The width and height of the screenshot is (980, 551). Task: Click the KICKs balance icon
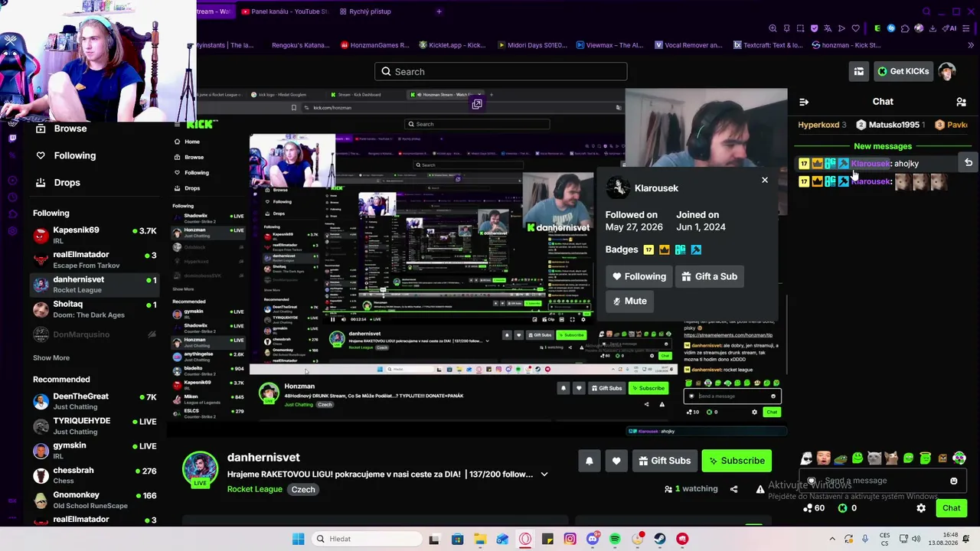coord(843,508)
